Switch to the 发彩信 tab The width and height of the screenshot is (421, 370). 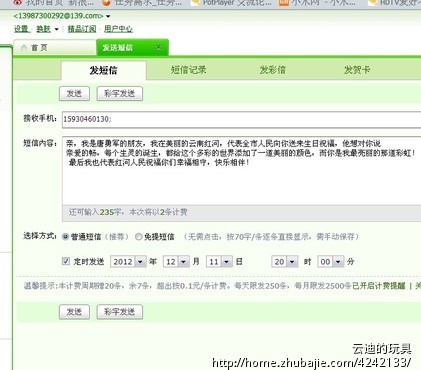click(x=273, y=70)
